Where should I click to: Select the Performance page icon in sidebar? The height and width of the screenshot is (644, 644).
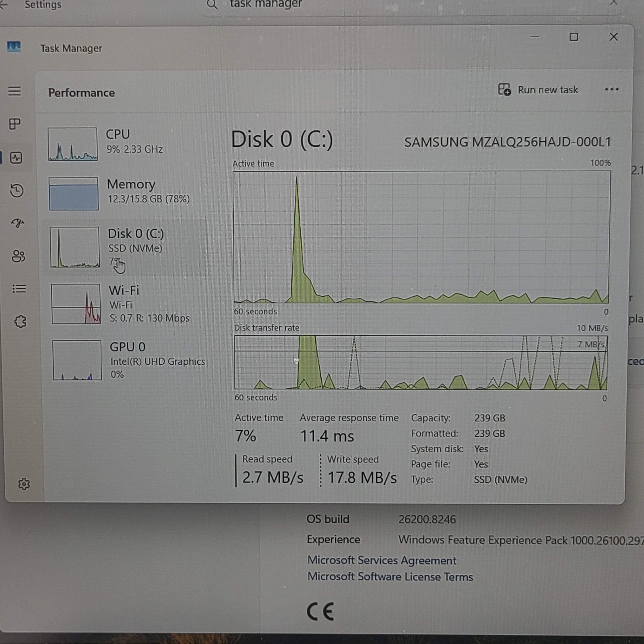(16, 158)
